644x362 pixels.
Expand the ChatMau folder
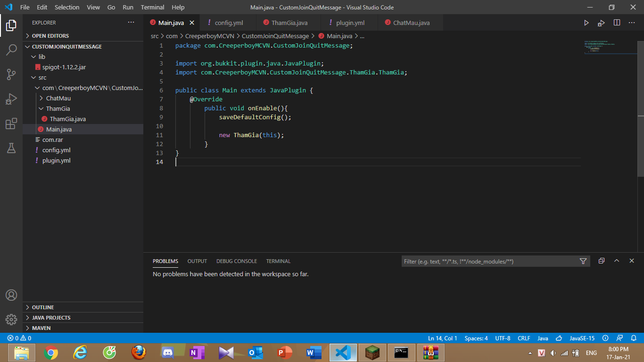(x=58, y=98)
